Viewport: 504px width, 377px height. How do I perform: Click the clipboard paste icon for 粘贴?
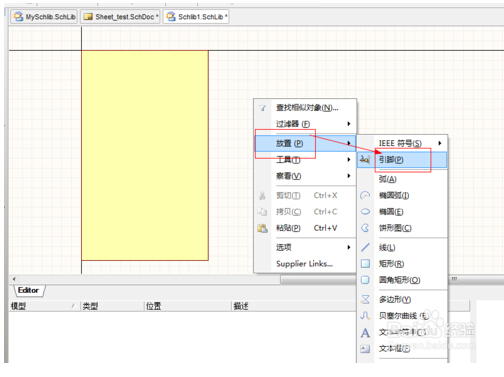pos(263,228)
